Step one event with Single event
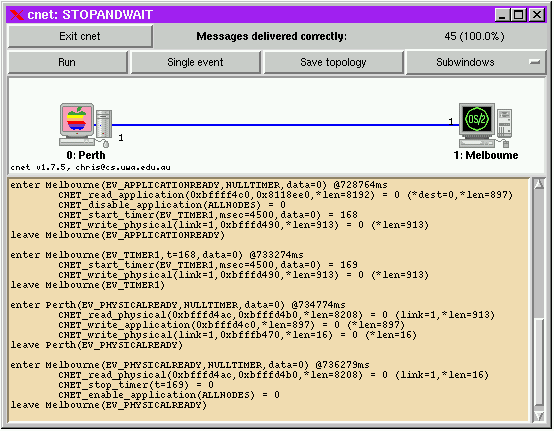 point(195,63)
